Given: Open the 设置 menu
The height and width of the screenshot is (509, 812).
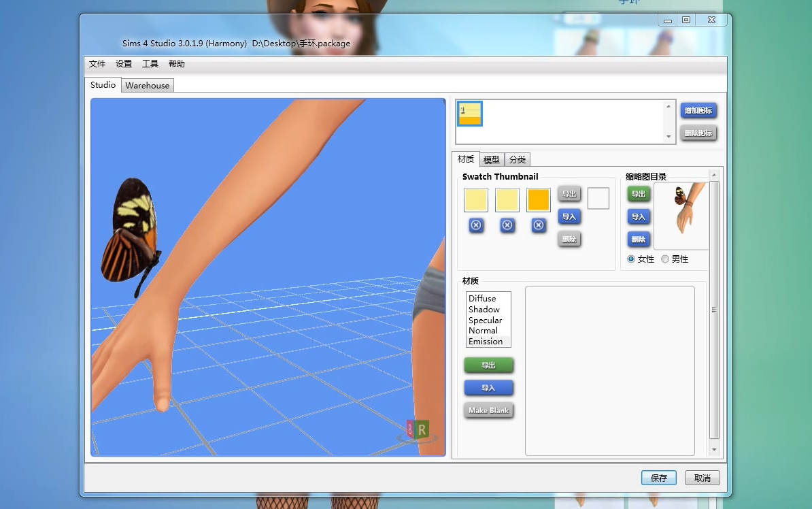Looking at the screenshot, I should pos(124,64).
